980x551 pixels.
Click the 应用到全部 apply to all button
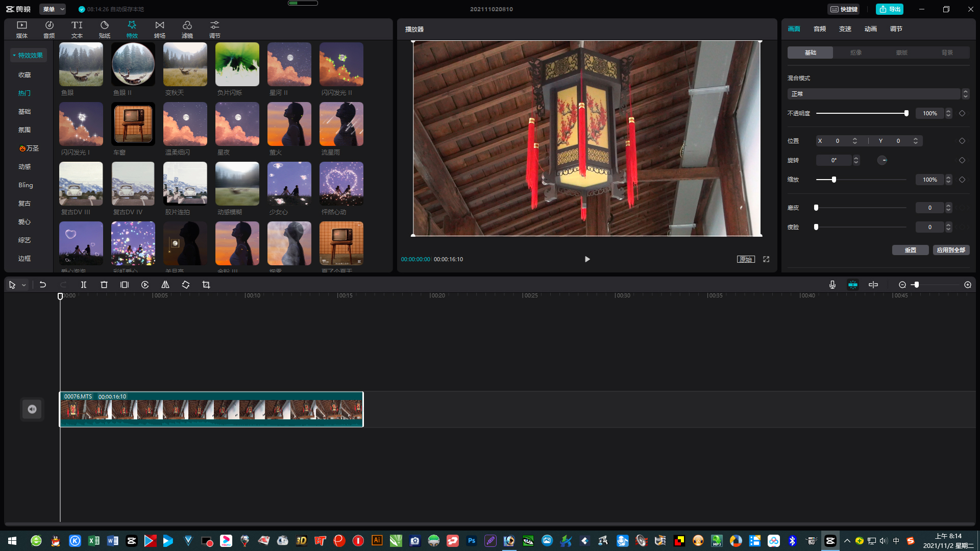click(x=951, y=250)
